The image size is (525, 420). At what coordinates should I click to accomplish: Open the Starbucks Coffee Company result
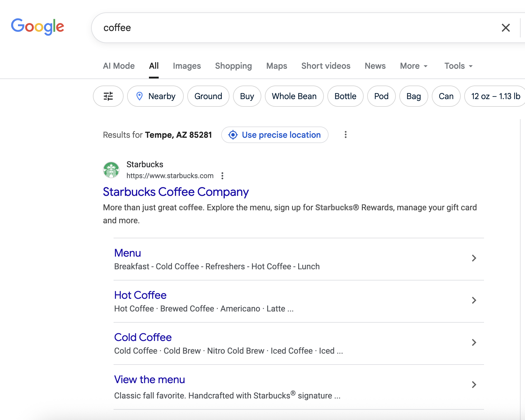click(176, 192)
